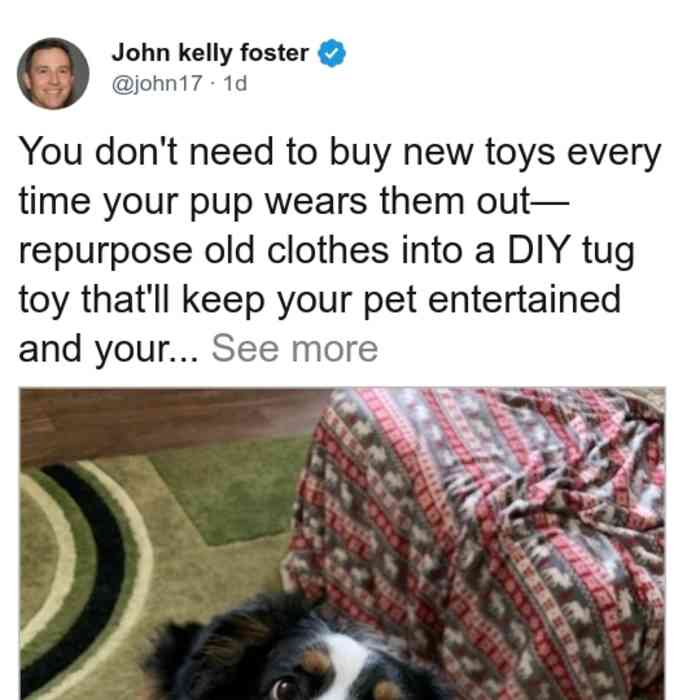700x700 pixels.
Task: Open the attached dog photo
Action: tap(342, 543)
